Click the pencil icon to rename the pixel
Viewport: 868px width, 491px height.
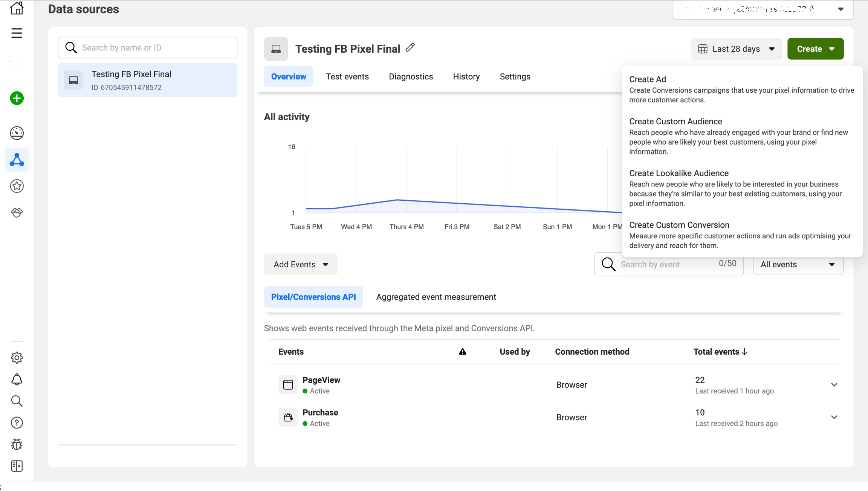(410, 47)
